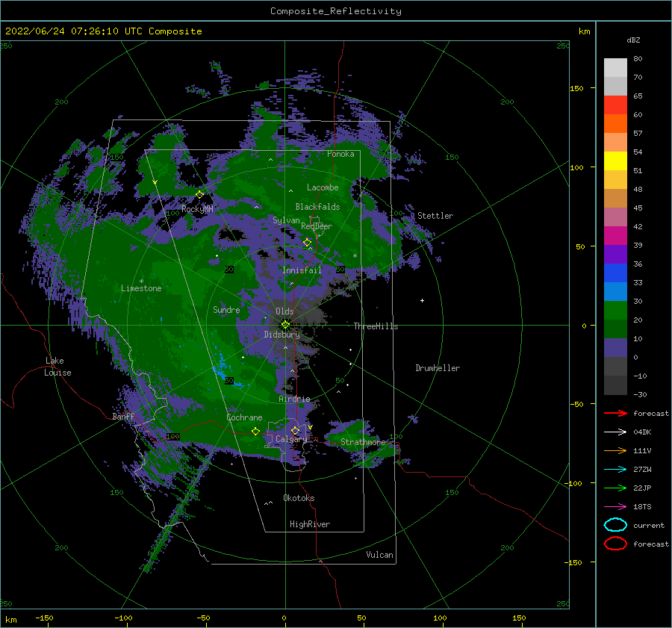Screen dimensions: 672x628
Task: Pick the orange 57-60 dBZ color swatch
Action: 615,124
